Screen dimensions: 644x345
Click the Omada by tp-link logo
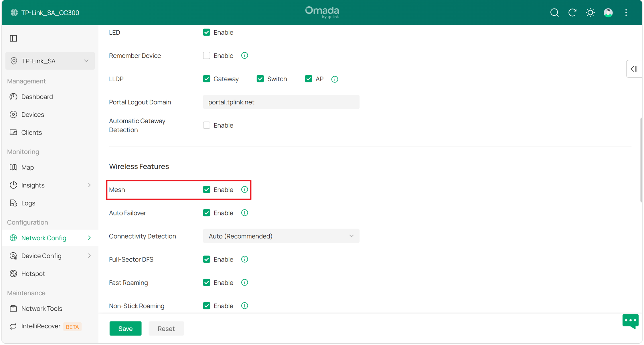pos(322,12)
